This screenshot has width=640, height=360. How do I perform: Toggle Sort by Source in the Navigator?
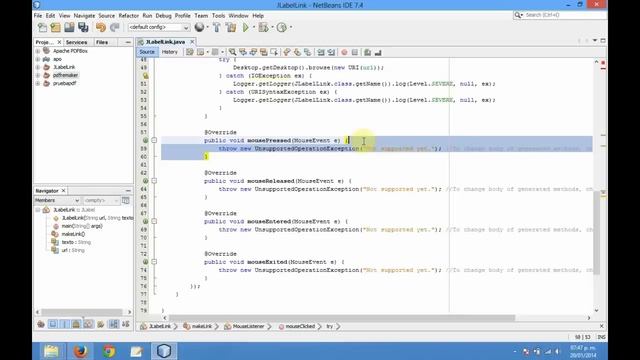(125, 324)
